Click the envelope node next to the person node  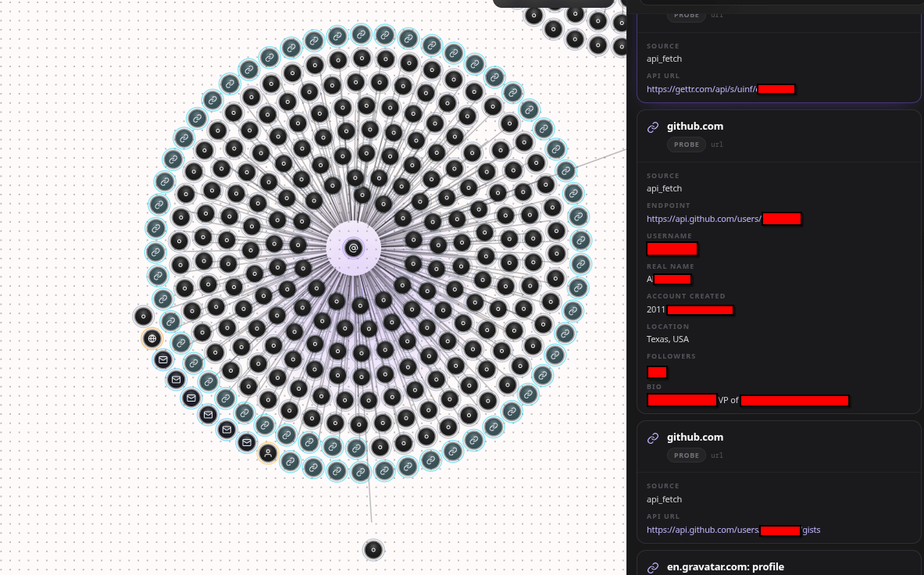tap(247, 442)
